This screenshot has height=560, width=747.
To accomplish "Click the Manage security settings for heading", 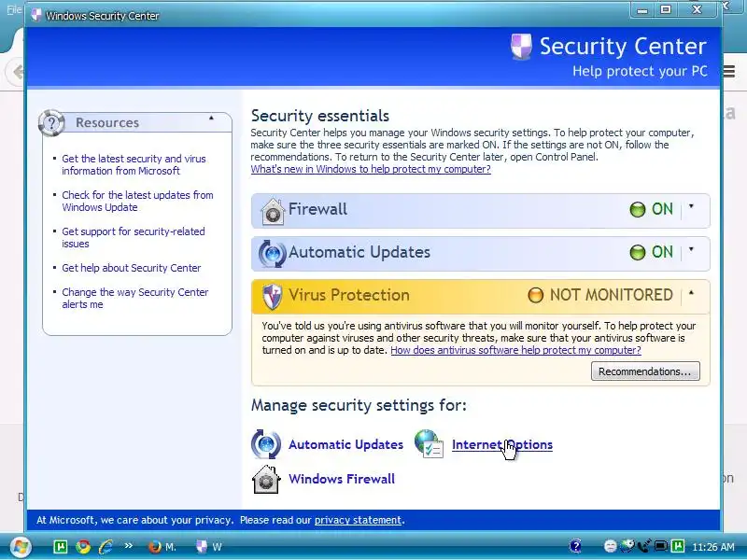I will coord(359,405).
